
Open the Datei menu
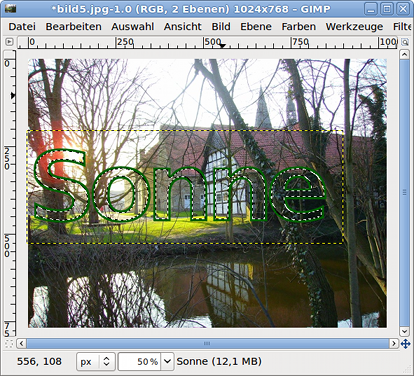pos(22,27)
